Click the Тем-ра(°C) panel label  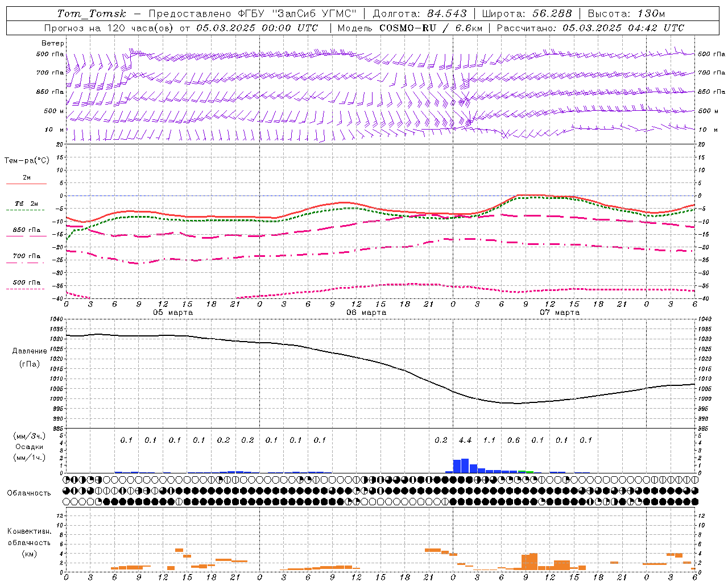(x=27, y=161)
